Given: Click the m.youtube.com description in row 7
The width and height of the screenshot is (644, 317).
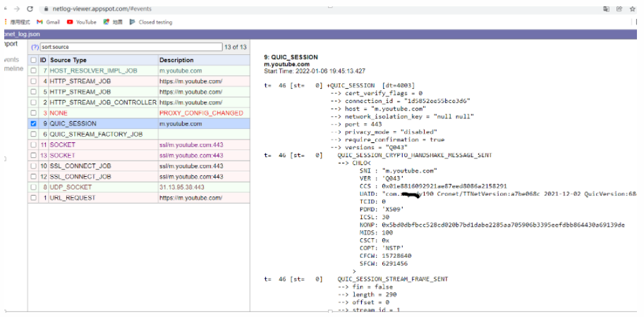Looking at the screenshot, I should [x=181, y=70].
